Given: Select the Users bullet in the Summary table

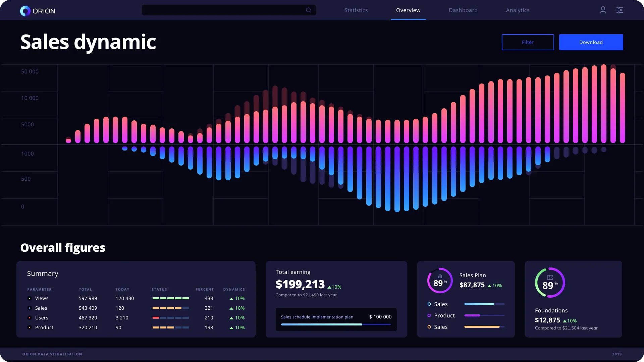Looking at the screenshot, I should (x=30, y=318).
